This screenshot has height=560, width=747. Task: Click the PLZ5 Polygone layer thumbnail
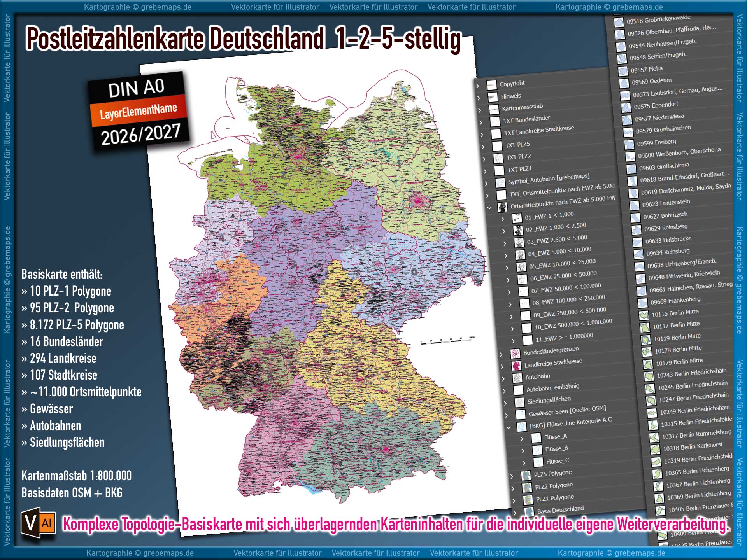tap(526, 476)
